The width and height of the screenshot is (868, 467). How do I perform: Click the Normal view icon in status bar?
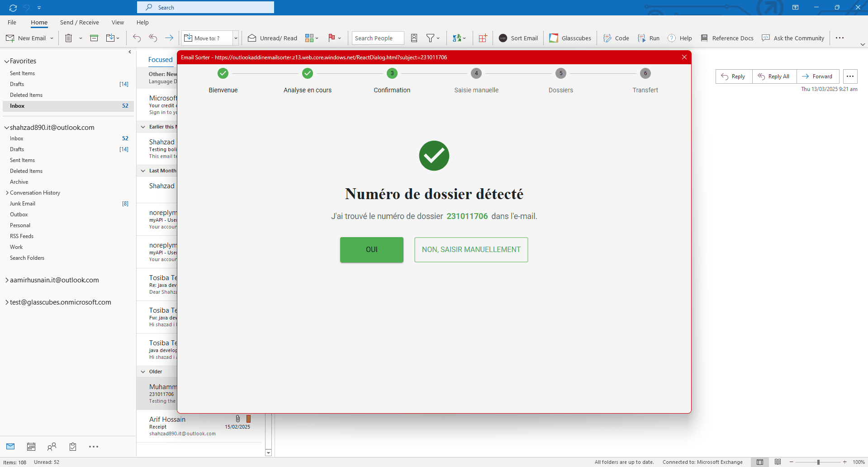760,462
